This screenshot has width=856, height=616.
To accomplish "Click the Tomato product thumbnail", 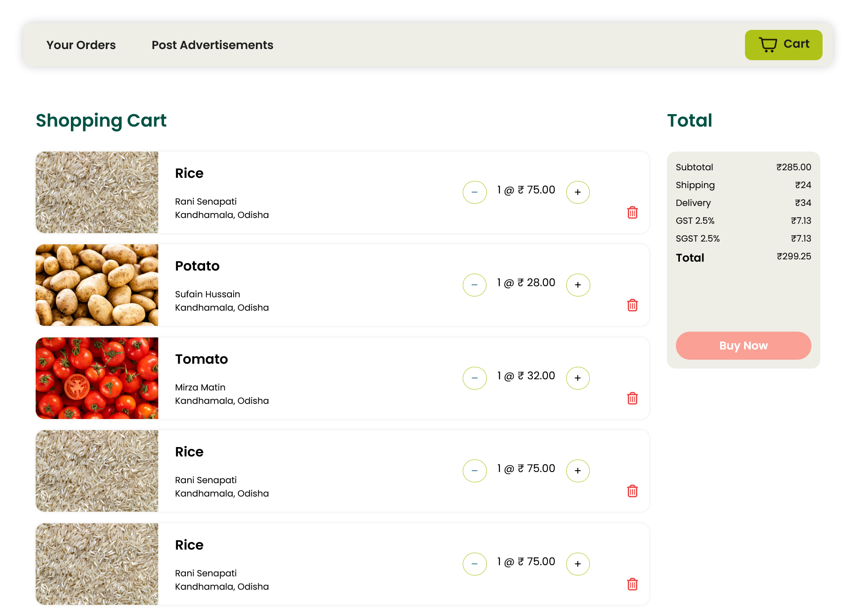I will coord(97,378).
